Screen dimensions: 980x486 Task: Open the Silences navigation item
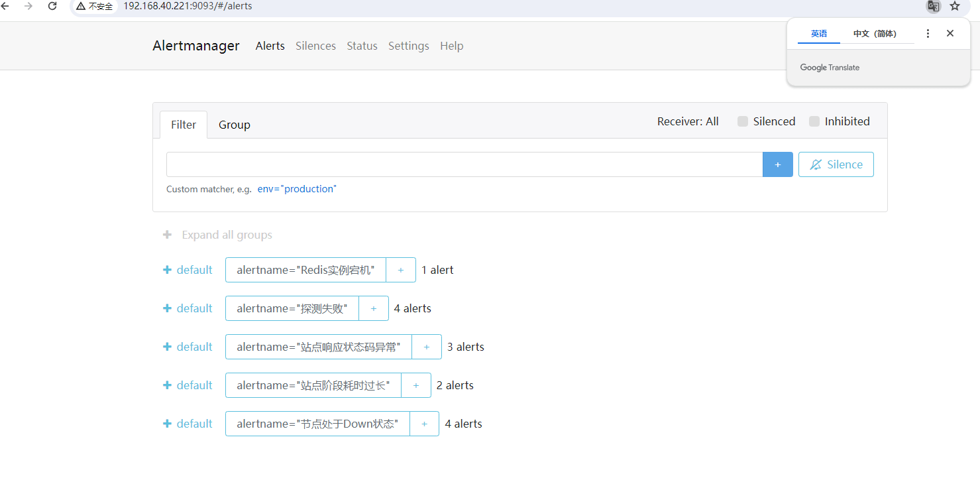[x=315, y=46]
